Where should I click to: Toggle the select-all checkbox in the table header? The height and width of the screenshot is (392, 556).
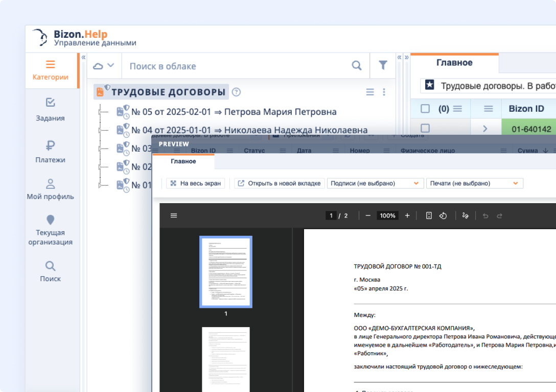[x=424, y=108]
